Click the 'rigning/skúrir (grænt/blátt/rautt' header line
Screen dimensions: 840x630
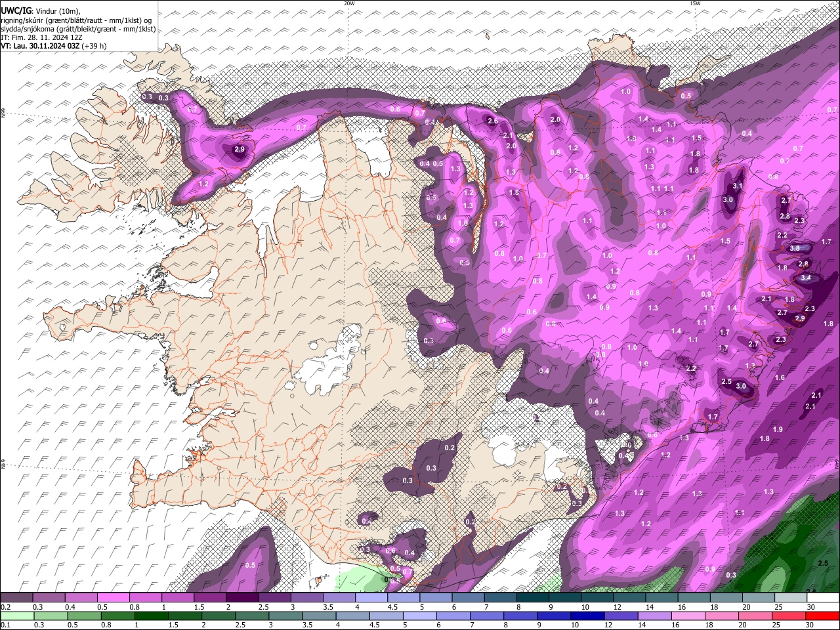tap(76, 20)
